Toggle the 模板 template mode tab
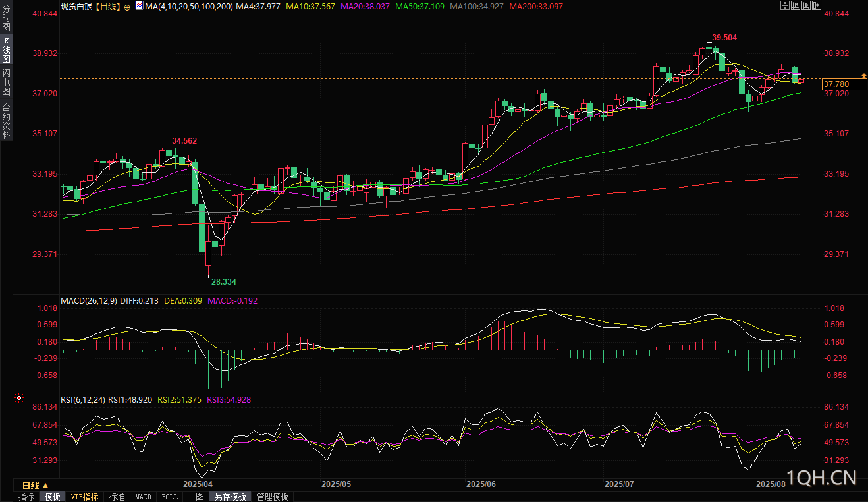Image resolution: width=868 pixels, height=502 pixels. pyautogui.click(x=52, y=497)
